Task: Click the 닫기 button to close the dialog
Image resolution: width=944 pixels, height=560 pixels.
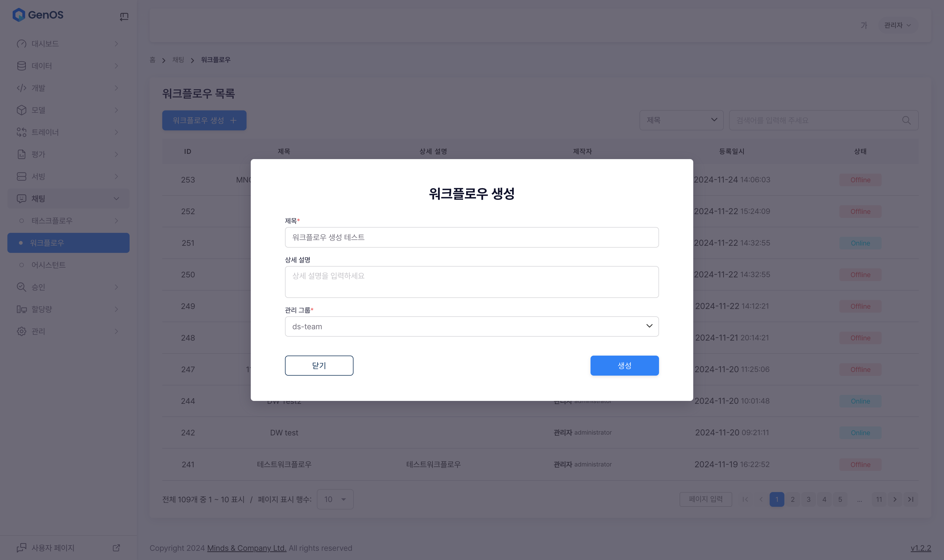Action: coord(319,365)
